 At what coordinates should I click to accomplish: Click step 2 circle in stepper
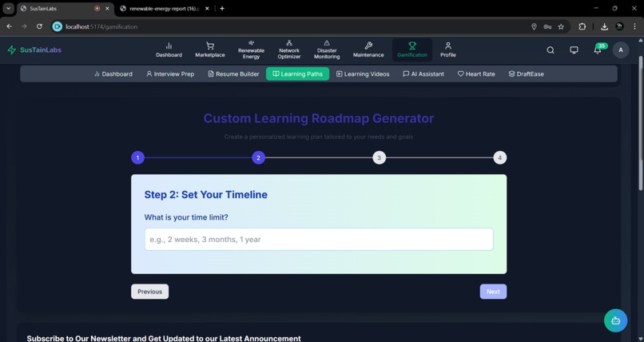coord(258,157)
